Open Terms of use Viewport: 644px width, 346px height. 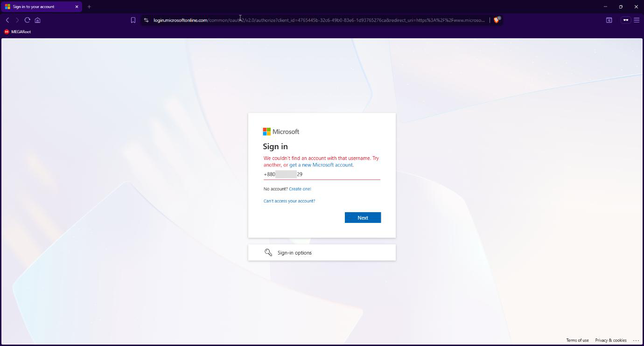(x=577, y=340)
